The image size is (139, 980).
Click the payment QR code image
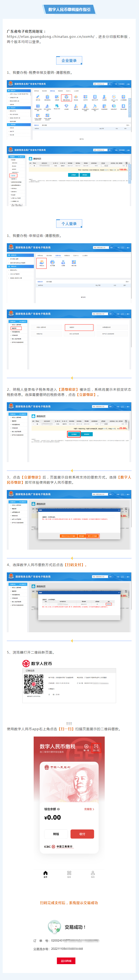[33, 684]
